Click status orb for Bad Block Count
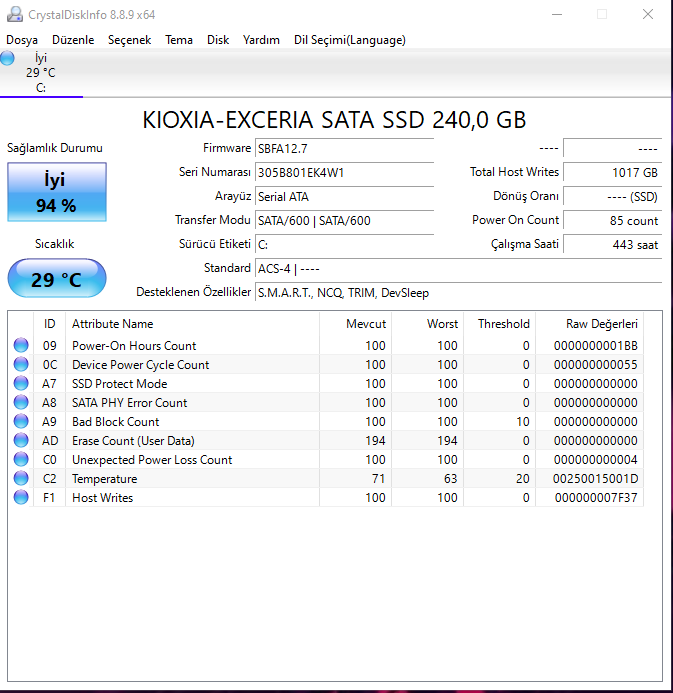The width and height of the screenshot is (673, 693). point(21,421)
